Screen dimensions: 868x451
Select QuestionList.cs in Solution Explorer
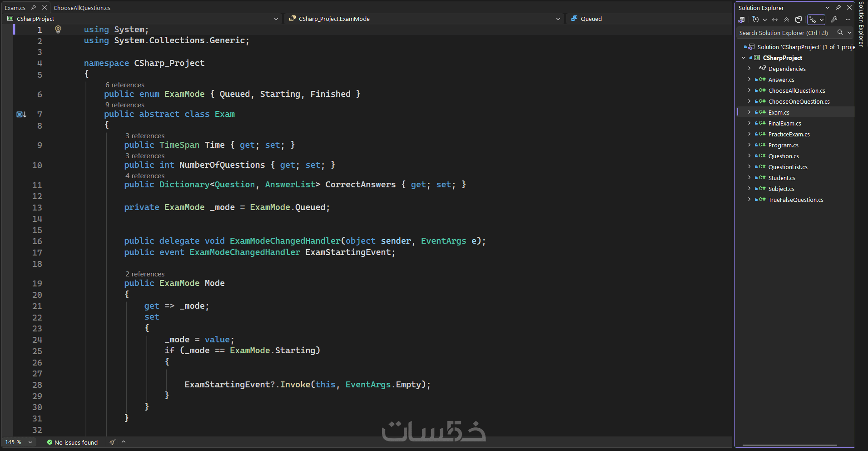(788, 167)
